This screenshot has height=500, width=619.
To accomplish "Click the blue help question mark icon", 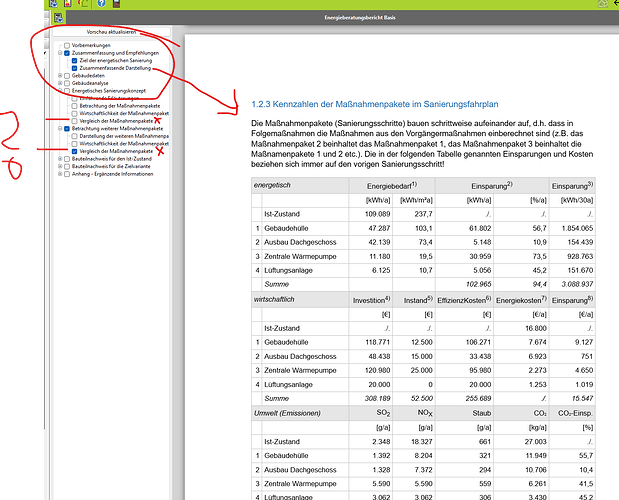I will pyautogui.click(x=102, y=3).
